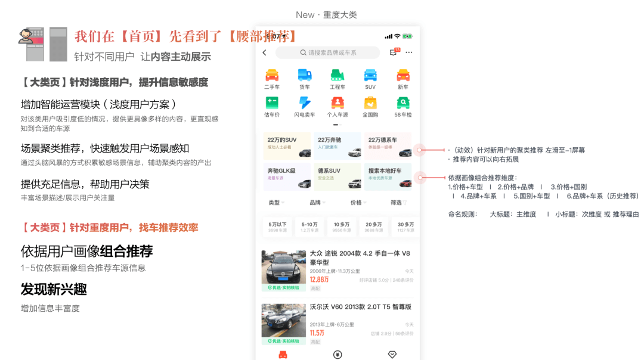Click the search magnifier icon
The height and width of the screenshot is (360, 644).
[303, 52]
